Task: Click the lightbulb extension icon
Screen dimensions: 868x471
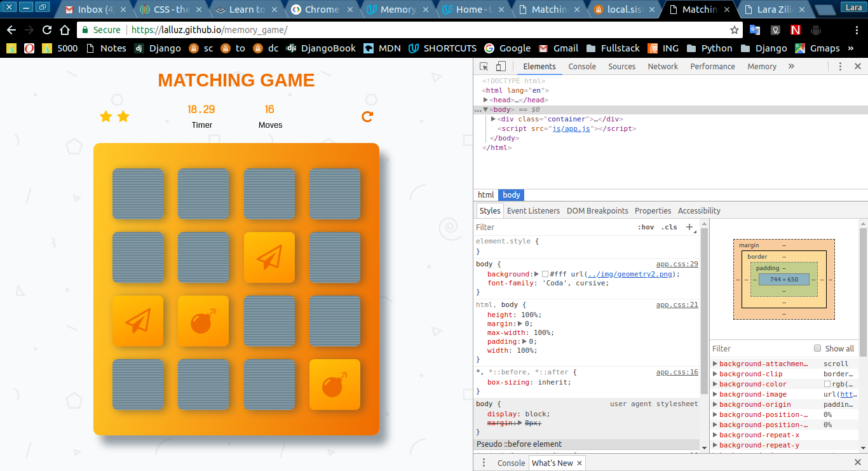Action: coord(775,30)
